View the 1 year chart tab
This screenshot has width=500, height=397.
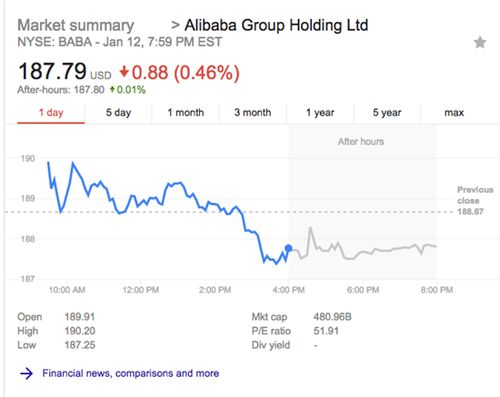320,113
